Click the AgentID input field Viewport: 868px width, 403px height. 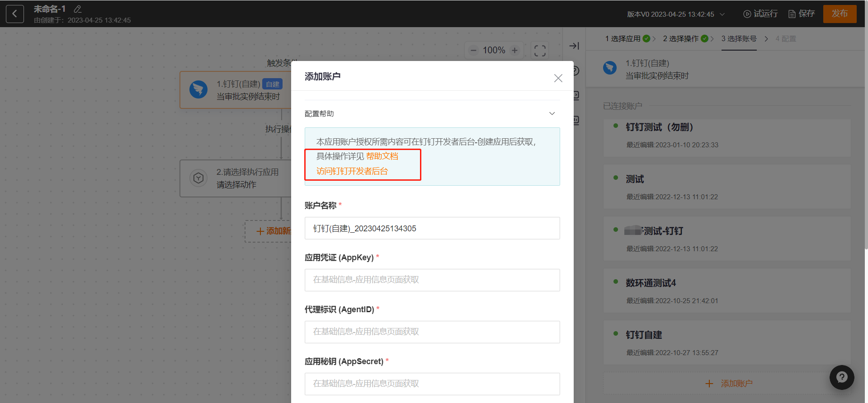[432, 332]
